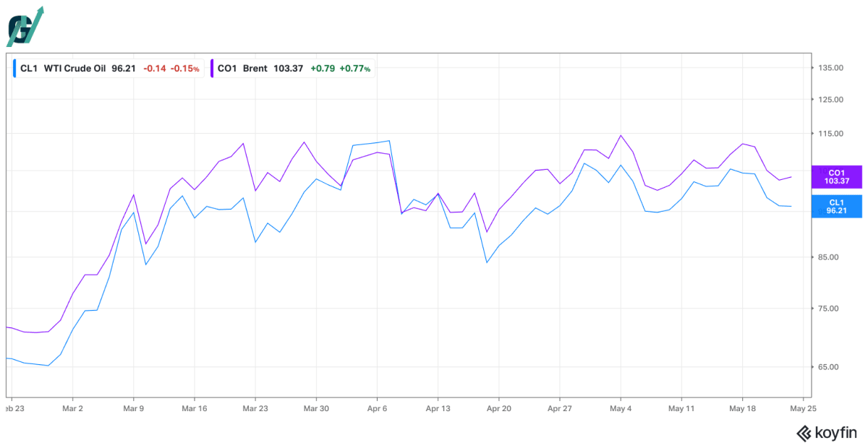
Task: Click the May 4 date label
Action: [x=621, y=408]
